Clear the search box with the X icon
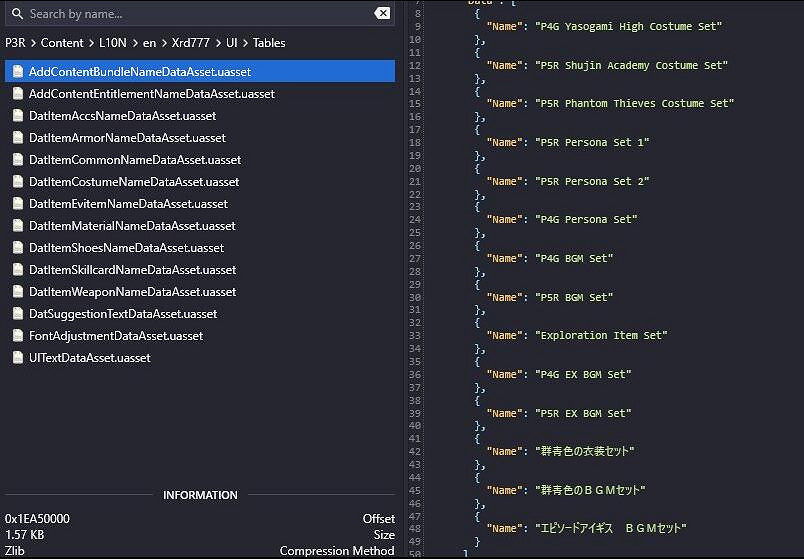This screenshot has width=804, height=559. pos(382,14)
